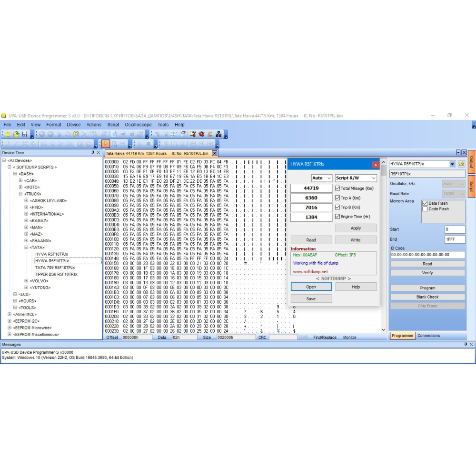
Task: Click the document page icon in toolbar
Action: coord(114,134)
